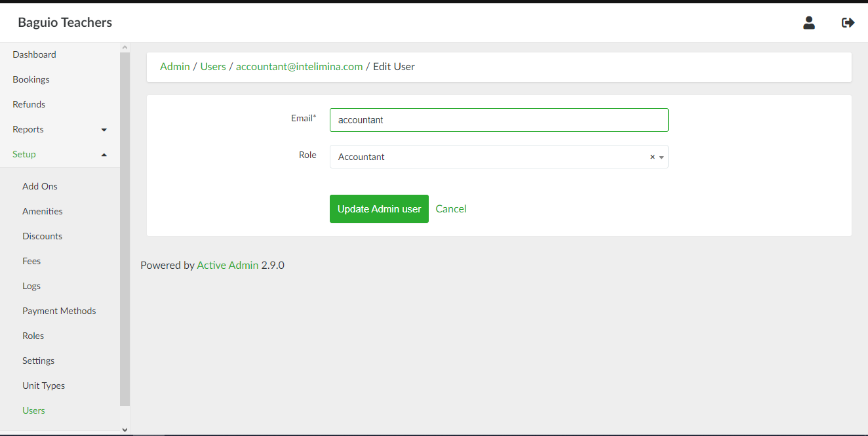
Task: Click Admin breadcrumb link
Action: point(174,67)
